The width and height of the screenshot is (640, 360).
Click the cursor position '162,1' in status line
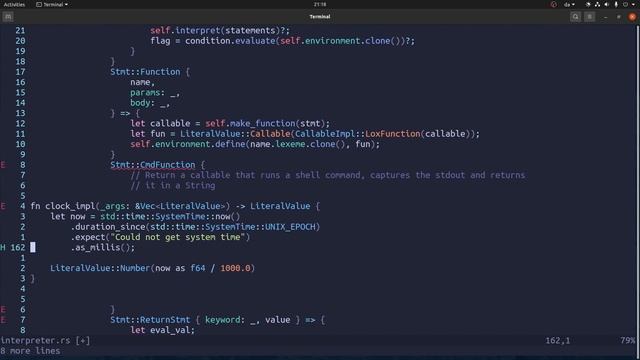click(x=558, y=340)
